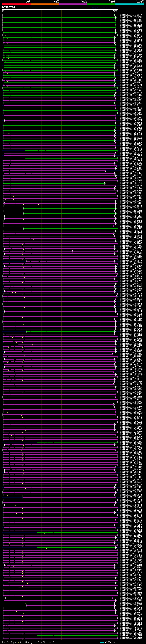Viewport: 146px width, 644px height.
Task: Select the purple ~60% identity color band
Action: pyautogui.click(x=73, y=4)
